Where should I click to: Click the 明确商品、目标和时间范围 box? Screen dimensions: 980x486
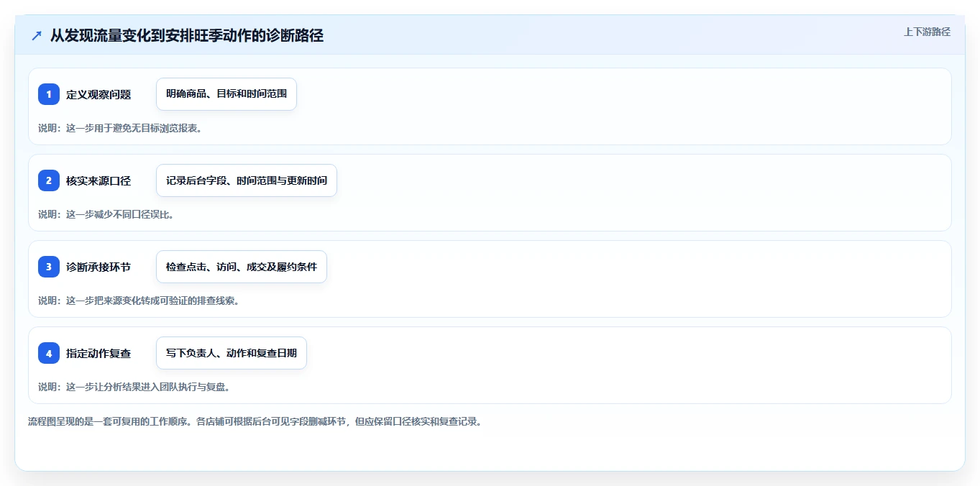(x=226, y=94)
